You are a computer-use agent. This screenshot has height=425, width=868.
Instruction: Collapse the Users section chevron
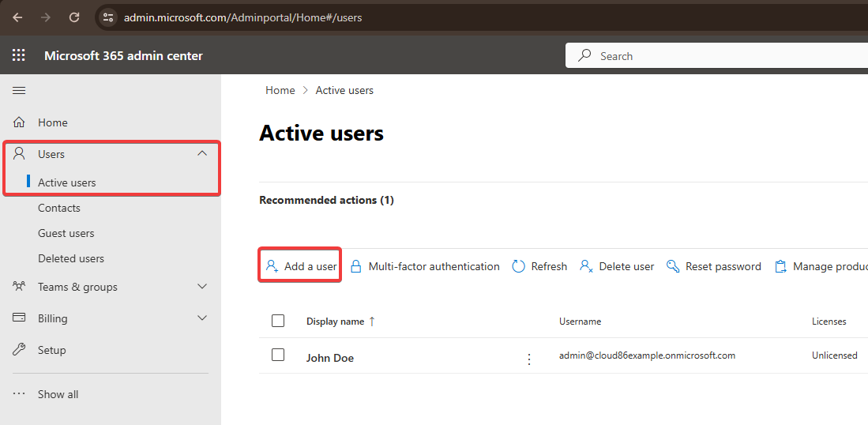pos(203,153)
